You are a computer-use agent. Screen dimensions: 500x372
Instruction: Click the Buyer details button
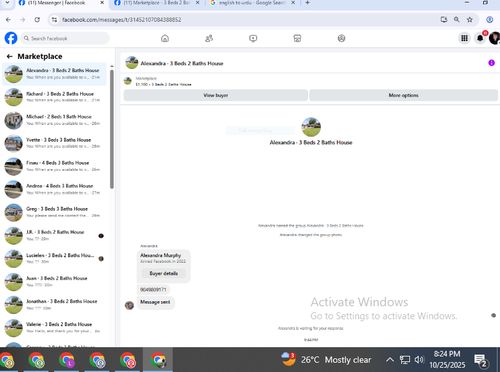click(163, 273)
